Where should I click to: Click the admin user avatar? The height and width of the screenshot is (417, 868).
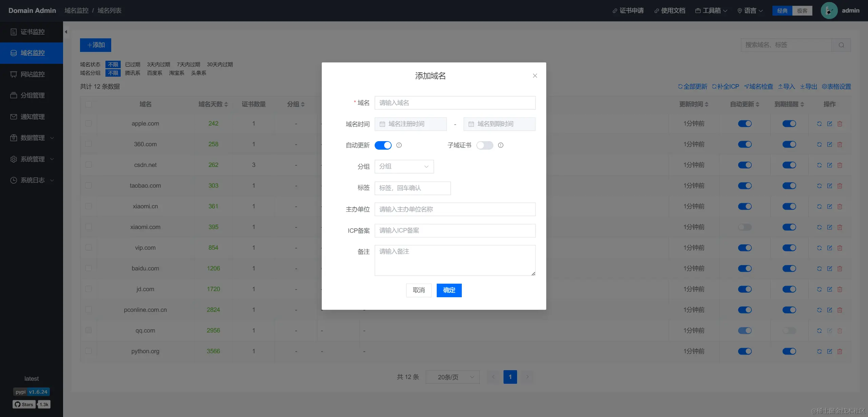(829, 11)
